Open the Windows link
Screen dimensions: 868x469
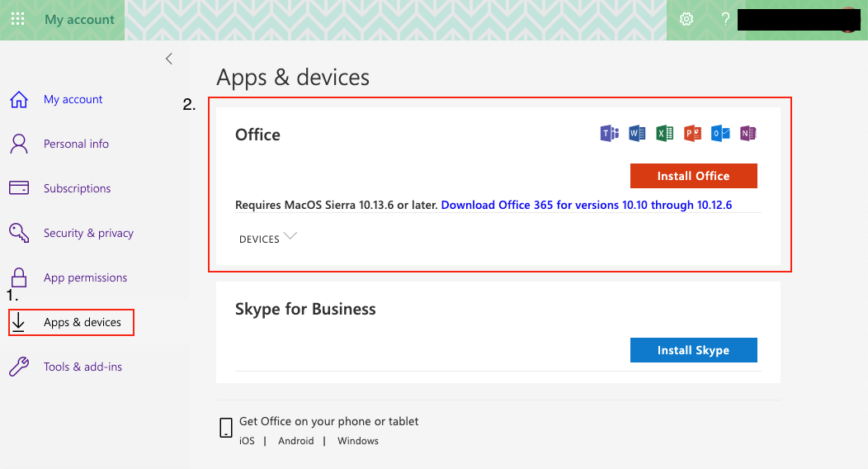click(x=358, y=441)
